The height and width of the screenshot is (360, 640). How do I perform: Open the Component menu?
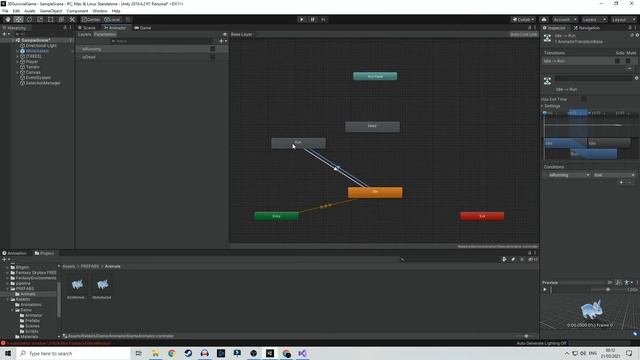point(77,11)
